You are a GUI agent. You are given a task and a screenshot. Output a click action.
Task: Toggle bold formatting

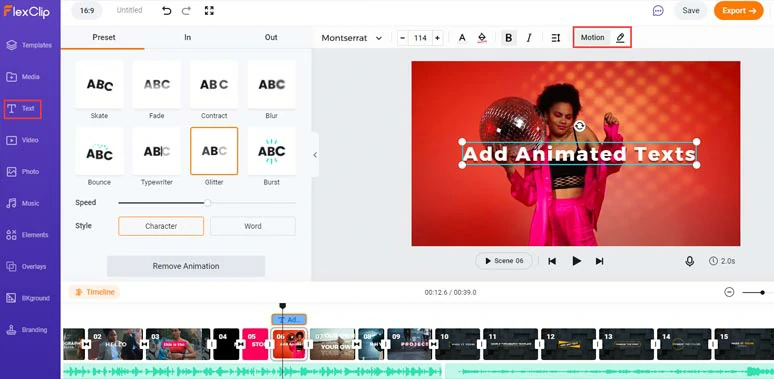point(509,38)
